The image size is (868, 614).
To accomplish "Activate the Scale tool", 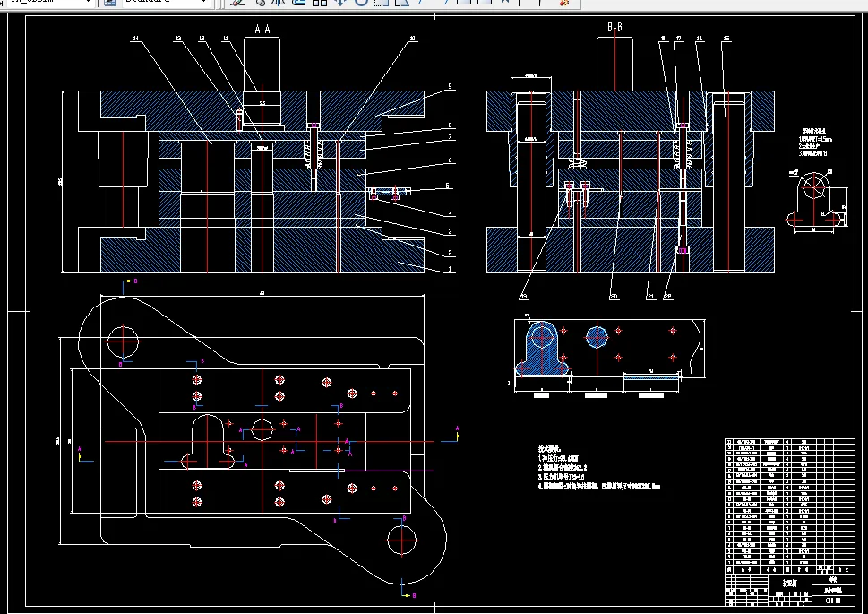I will (x=382, y=2).
